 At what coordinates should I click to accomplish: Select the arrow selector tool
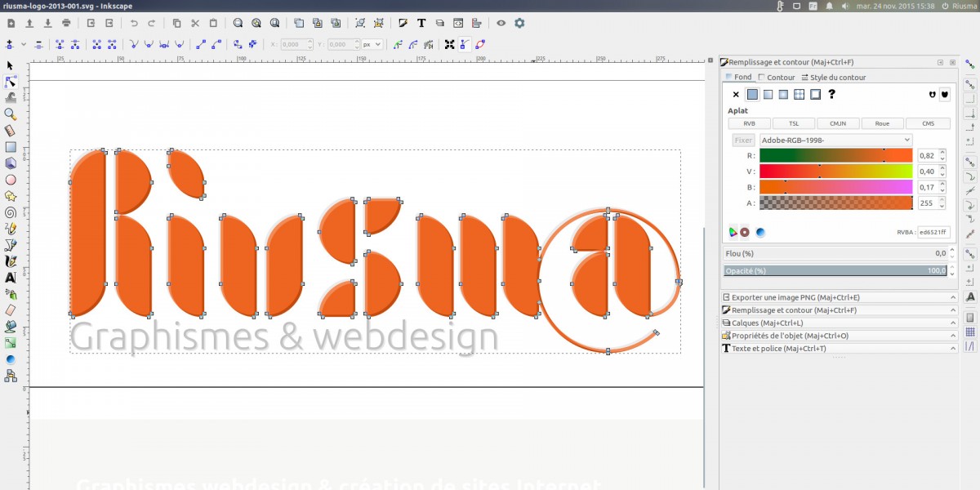click(11, 65)
